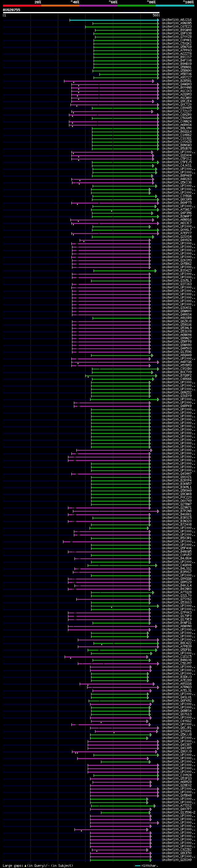
Task: Click the orange ~40% identity legend segment
Action: (60, 6)
